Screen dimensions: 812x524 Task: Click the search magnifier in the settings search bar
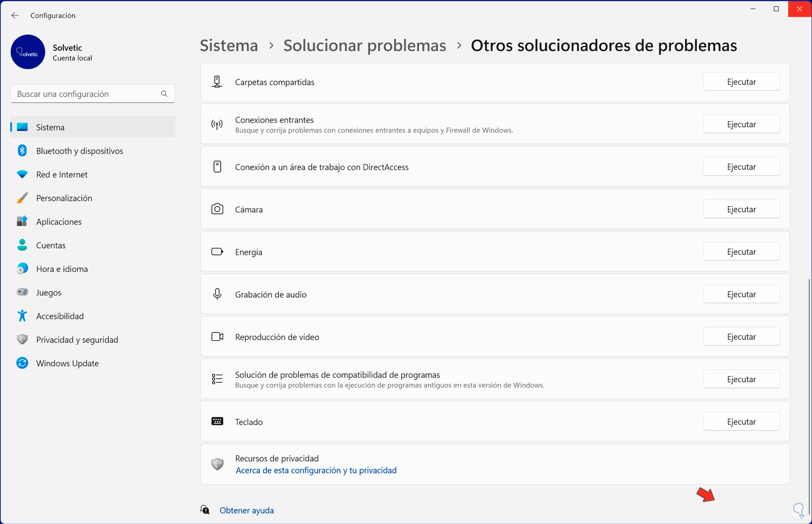(x=164, y=93)
